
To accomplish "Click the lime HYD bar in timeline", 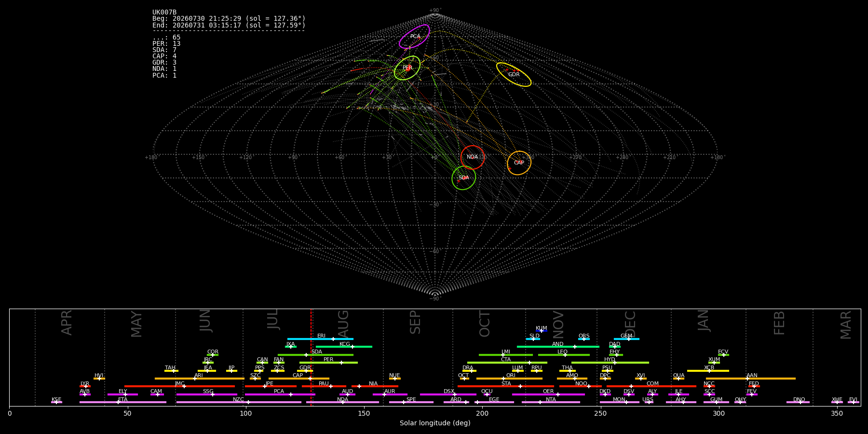I will click(x=610, y=363).
